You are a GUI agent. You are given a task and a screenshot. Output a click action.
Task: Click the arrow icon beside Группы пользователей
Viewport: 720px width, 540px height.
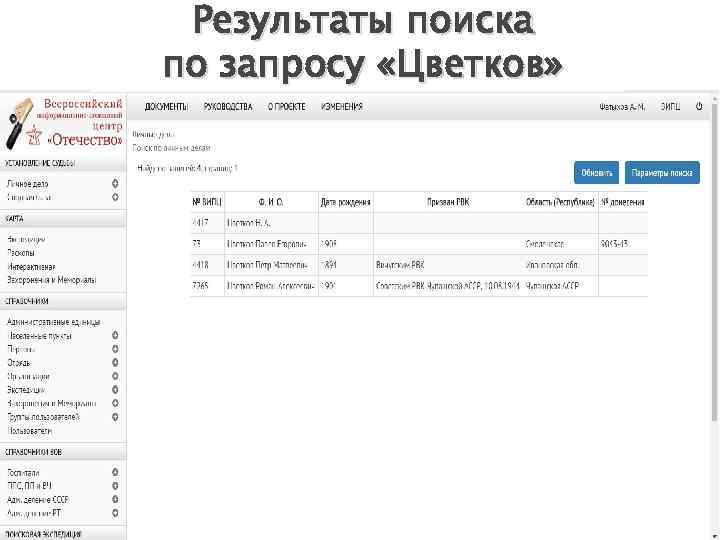pyautogui.click(x=115, y=417)
